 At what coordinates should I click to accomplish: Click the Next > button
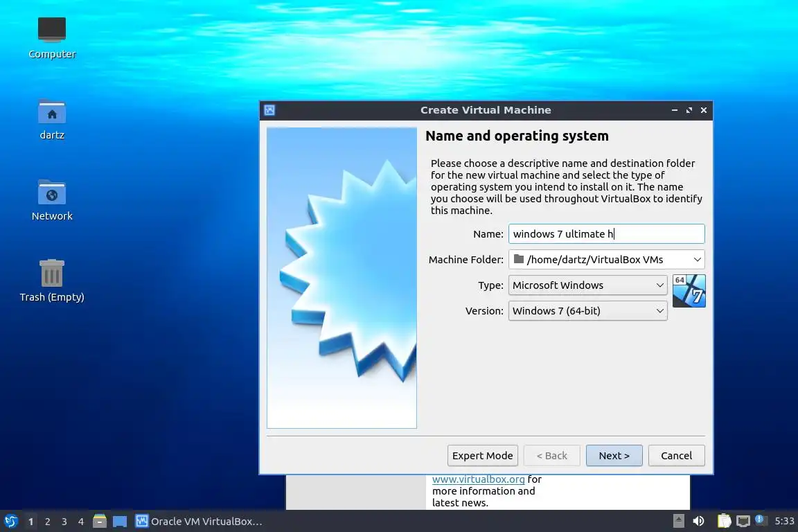(x=614, y=456)
